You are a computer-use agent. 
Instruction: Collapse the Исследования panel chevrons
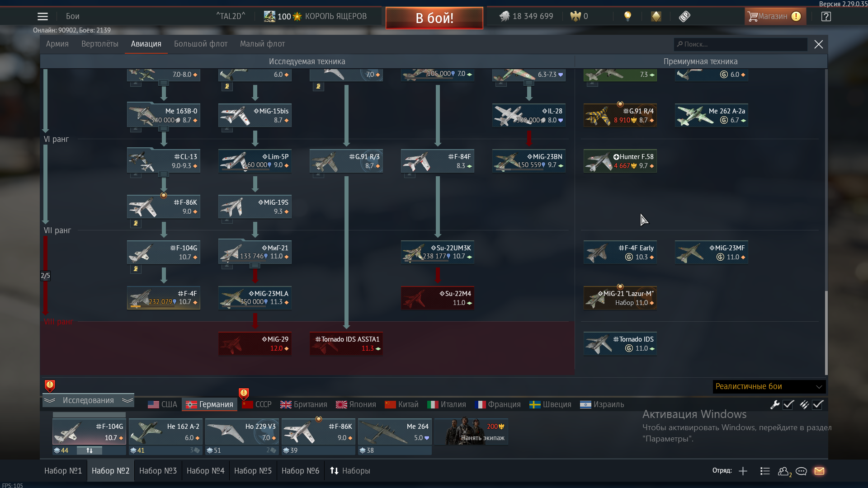coord(88,400)
